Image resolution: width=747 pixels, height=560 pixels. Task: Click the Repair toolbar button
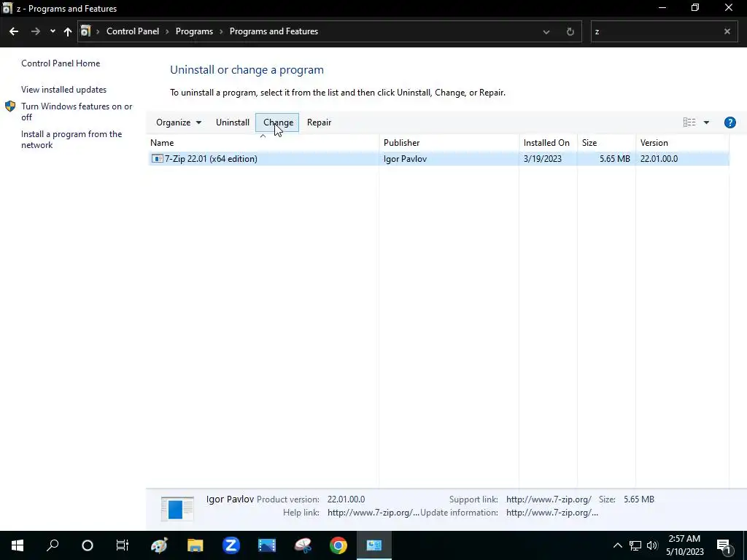[x=320, y=122]
